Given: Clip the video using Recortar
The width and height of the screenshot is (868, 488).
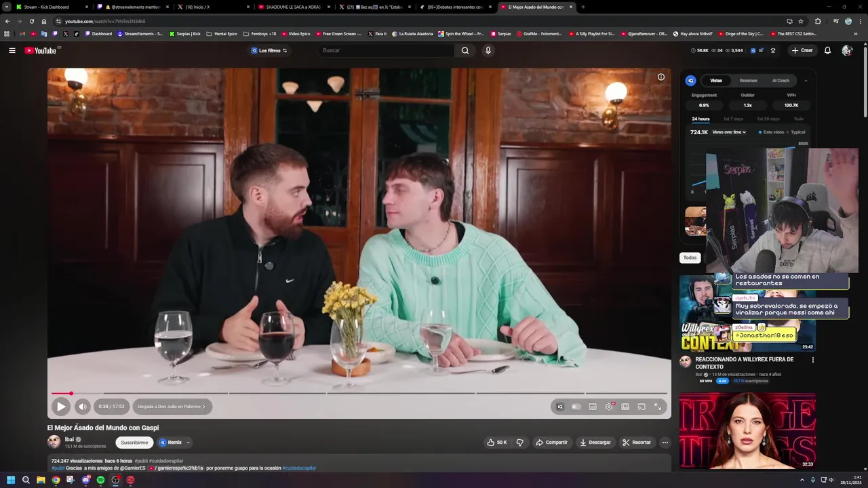Looking at the screenshot, I should coord(637,443).
